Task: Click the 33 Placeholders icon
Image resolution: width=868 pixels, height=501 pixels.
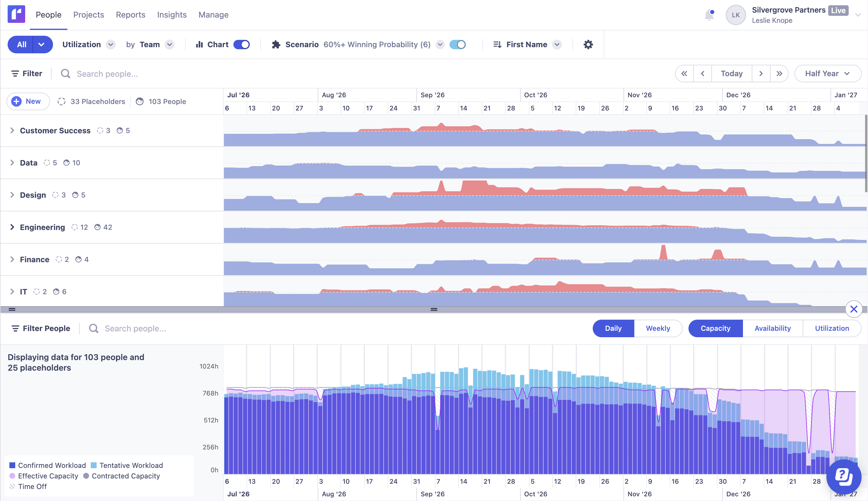Action: pos(61,101)
